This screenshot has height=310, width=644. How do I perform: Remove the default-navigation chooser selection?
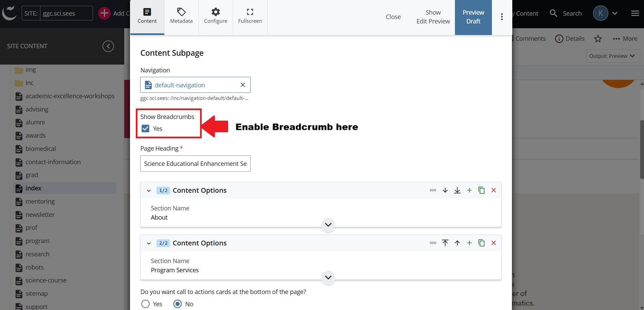click(243, 85)
